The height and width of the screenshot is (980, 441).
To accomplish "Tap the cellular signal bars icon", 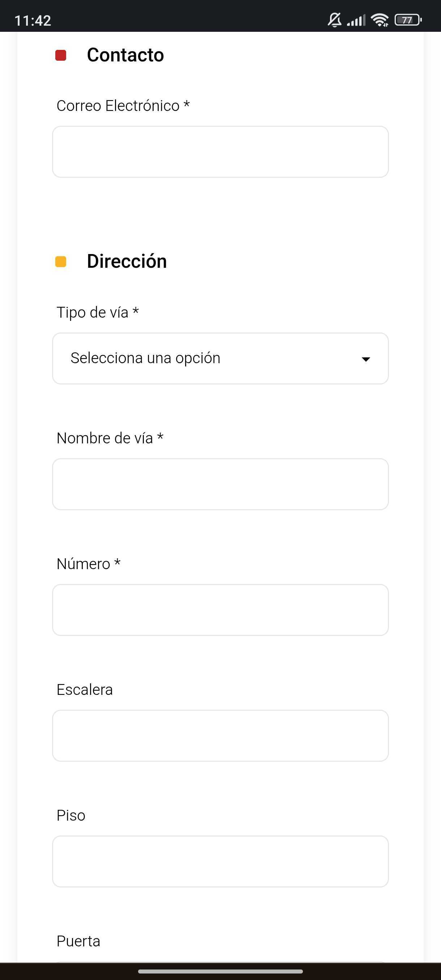I will pyautogui.click(x=356, y=20).
